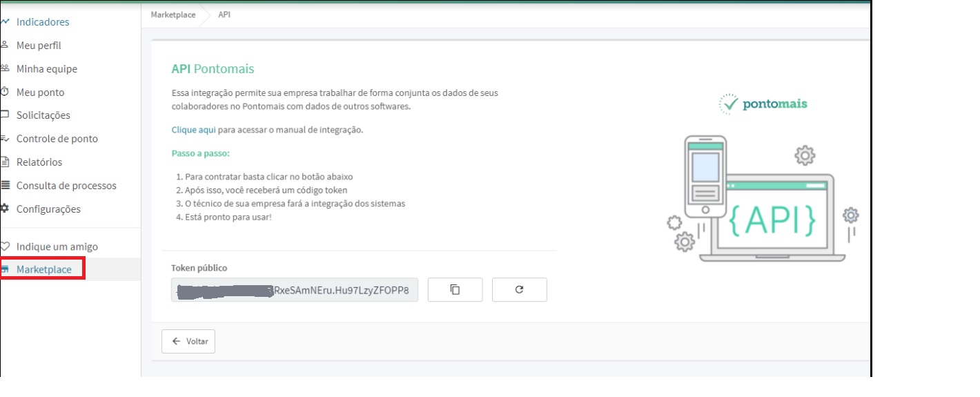The image size is (980, 397).
Task: Click the Marketplace breadcrumb
Action: (173, 14)
